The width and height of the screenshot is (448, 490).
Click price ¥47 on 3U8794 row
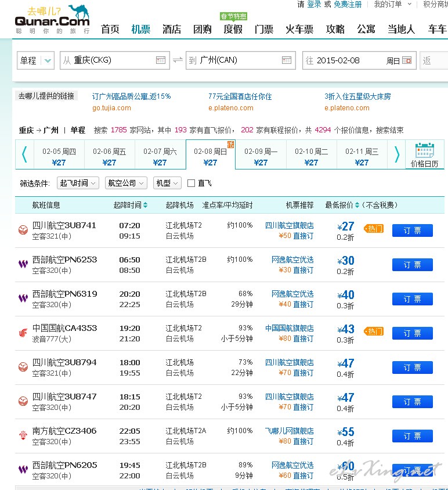(x=346, y=363)
